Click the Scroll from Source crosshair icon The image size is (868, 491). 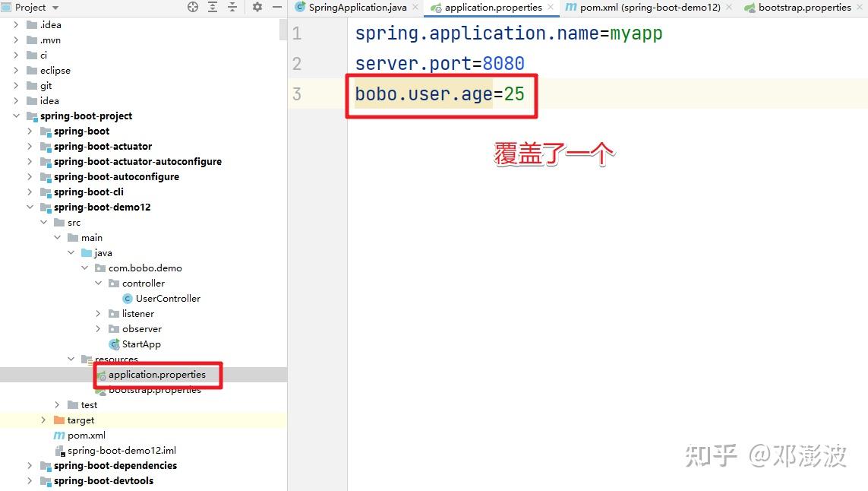pos(193,7)
